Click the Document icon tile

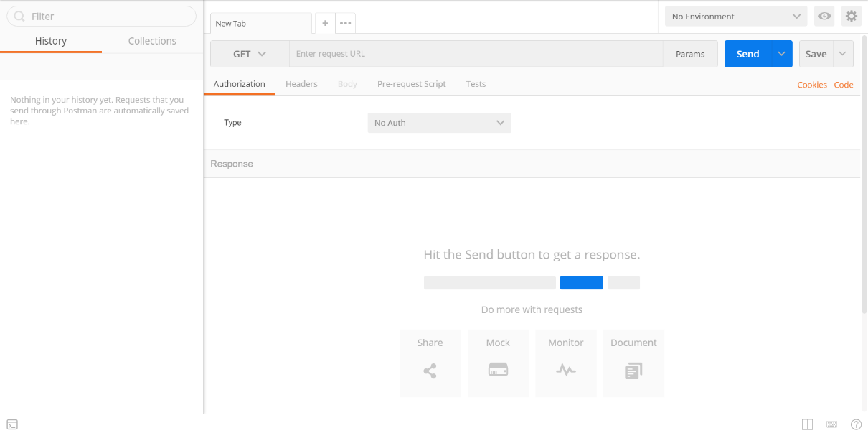tap(633, 363)
